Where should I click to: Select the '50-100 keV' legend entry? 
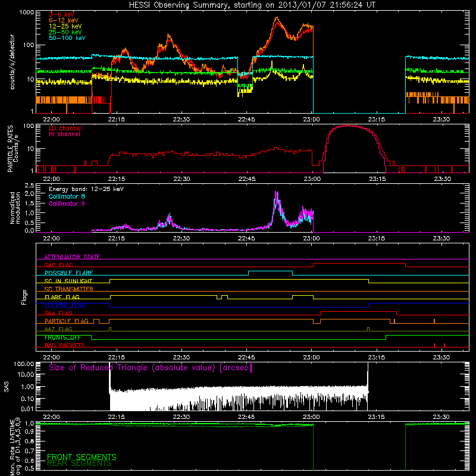click(x=67, y=38)
